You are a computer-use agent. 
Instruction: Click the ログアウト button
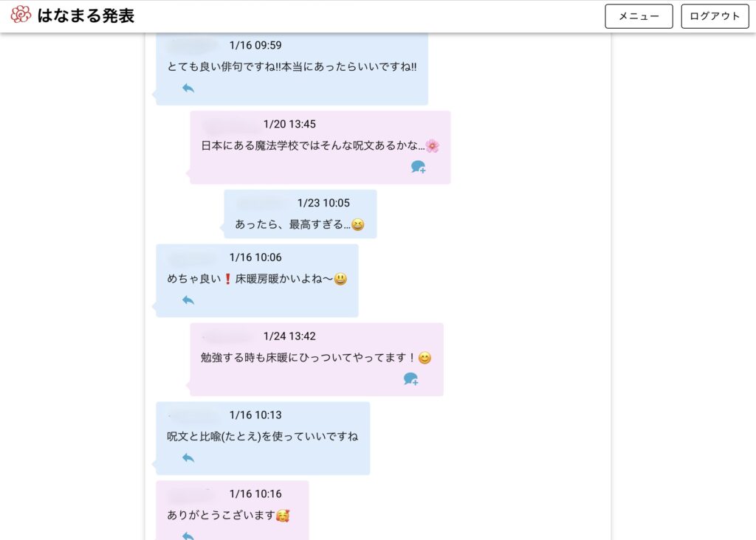point(715,16)
